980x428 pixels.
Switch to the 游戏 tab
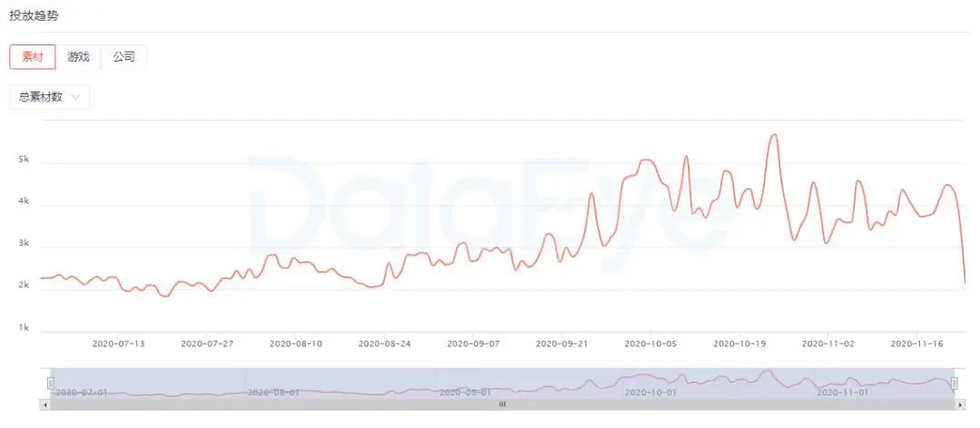point(79,56)
